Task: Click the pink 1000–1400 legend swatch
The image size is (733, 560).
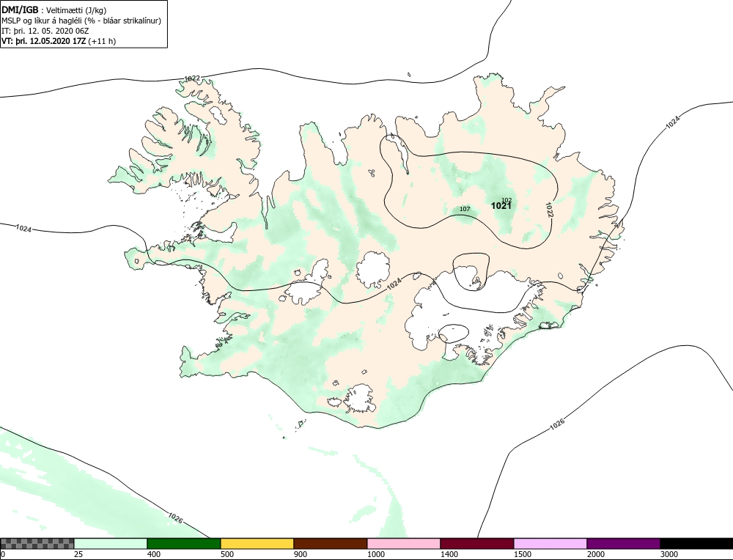Action: [403, 543]
